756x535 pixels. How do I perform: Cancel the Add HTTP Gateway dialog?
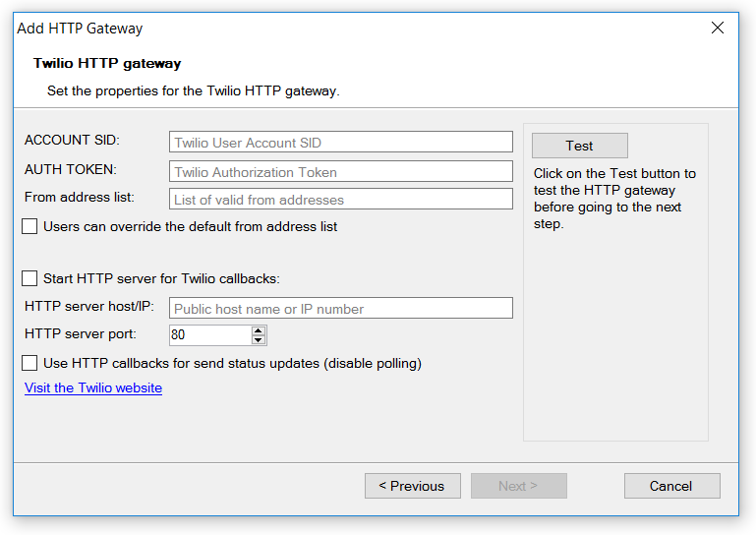(671, 486)
